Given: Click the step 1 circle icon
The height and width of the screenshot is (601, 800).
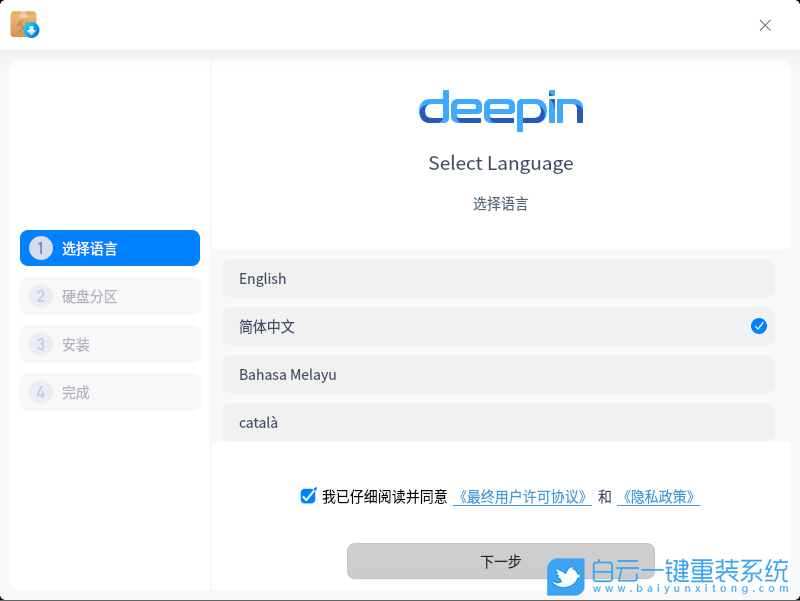Looking at the screenshot, I should pyautogui.click(x=40, y=248).
